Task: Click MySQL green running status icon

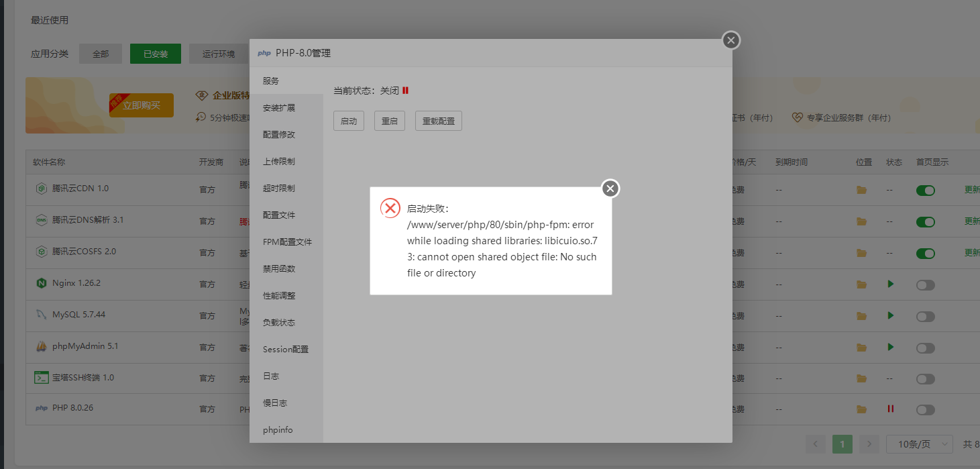Action: pyautogui.click(x=891, y=315)
